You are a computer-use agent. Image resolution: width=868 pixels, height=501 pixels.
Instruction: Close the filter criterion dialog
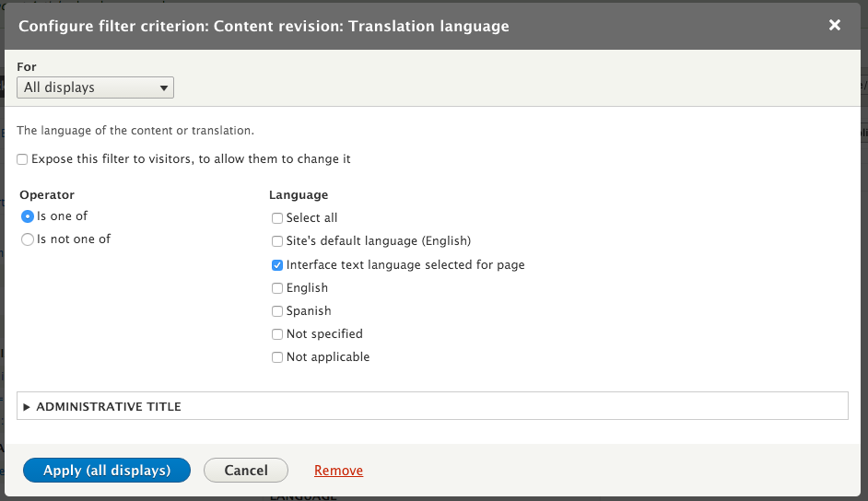(835, 26)
